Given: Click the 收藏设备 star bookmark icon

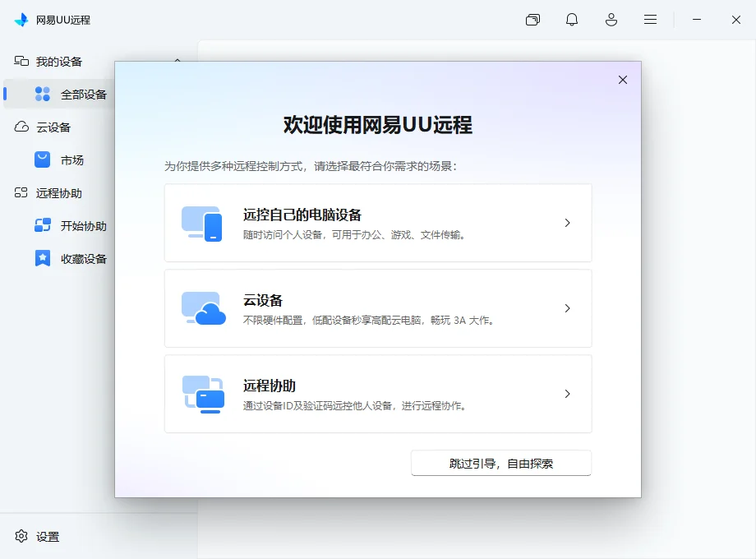Looking at the screenshot, I should tap(43, 258).
